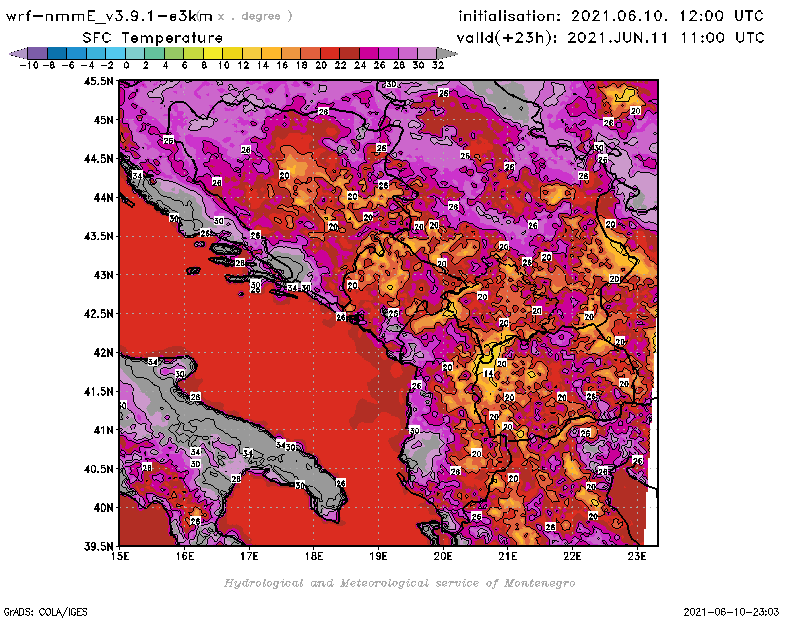Click the 40N latitude label
This screenshot has width=800, height=618.
[x=103, y=507]
